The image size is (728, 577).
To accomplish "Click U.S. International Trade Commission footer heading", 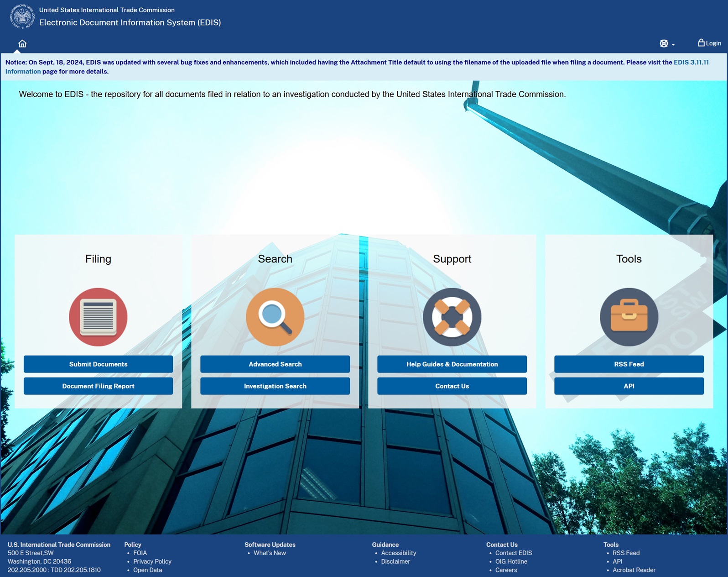I will point(59,545).
